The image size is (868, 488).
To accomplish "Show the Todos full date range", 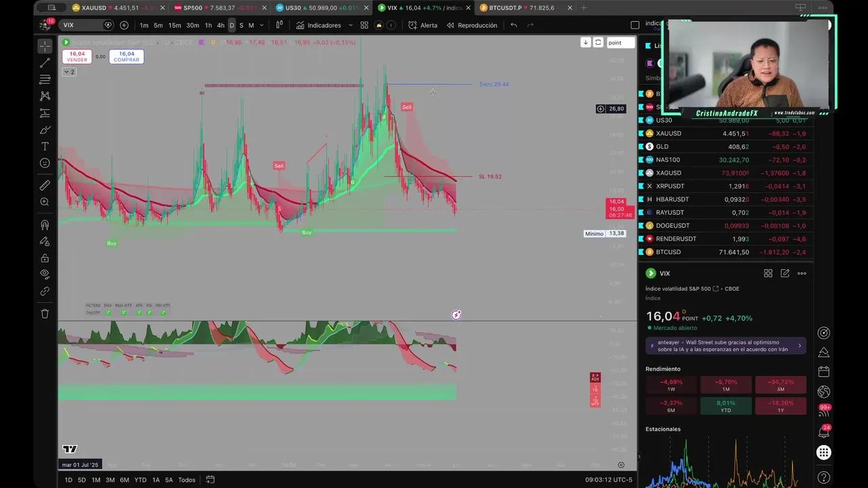I will [186, 480].
